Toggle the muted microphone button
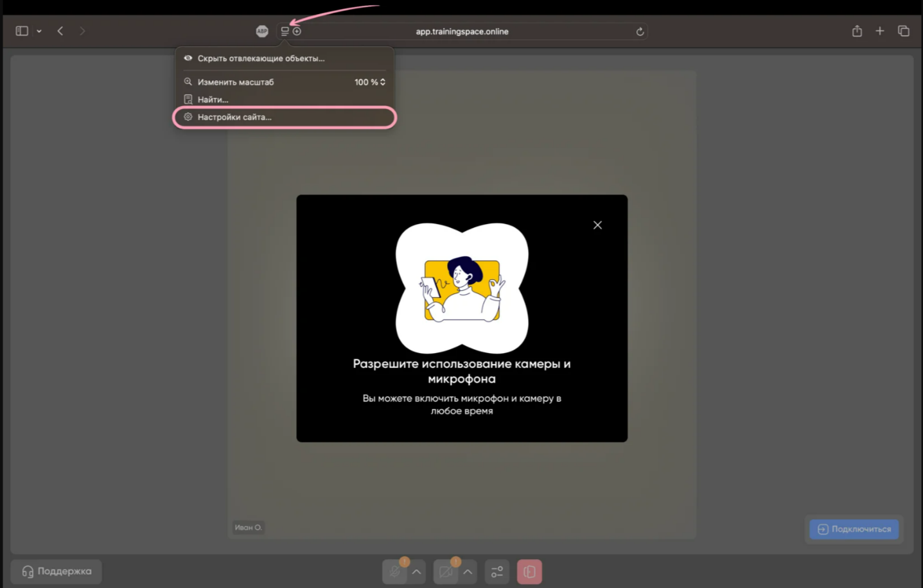 (394, 571)
